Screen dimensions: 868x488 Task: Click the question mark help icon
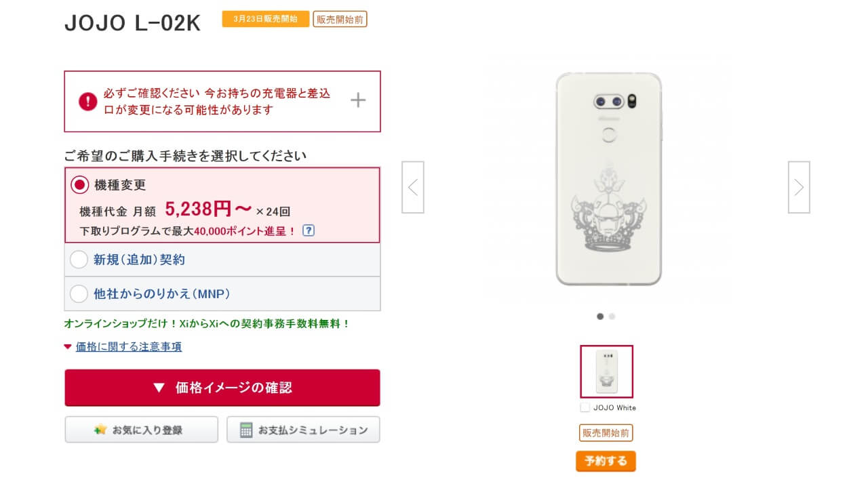click(x=309, y=230)
